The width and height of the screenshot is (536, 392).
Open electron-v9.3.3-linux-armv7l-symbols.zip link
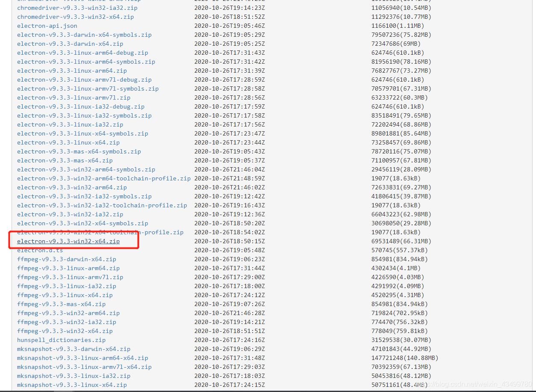(88, 88)
